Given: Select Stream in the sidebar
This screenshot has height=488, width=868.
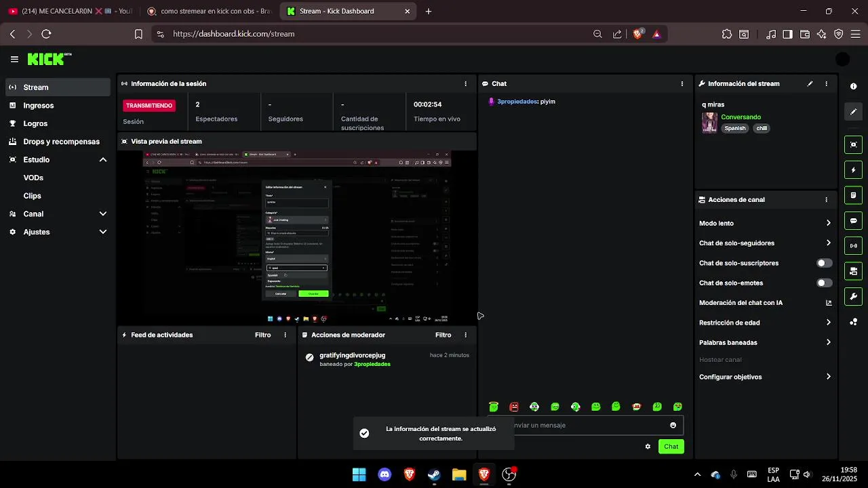Looking at the screenshot, I should pos(58,87).
